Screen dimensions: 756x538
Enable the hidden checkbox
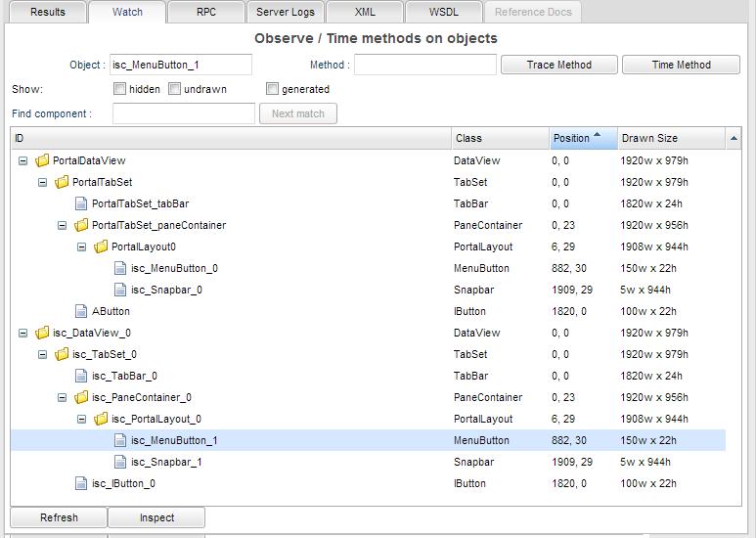119,89
